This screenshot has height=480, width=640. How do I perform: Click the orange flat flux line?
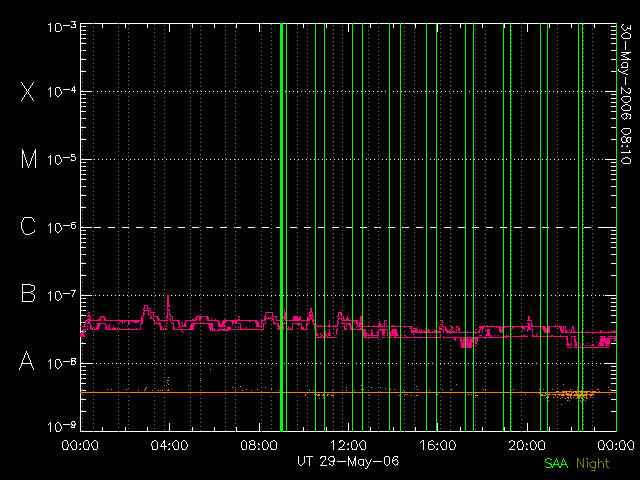[x=348, y=392]
